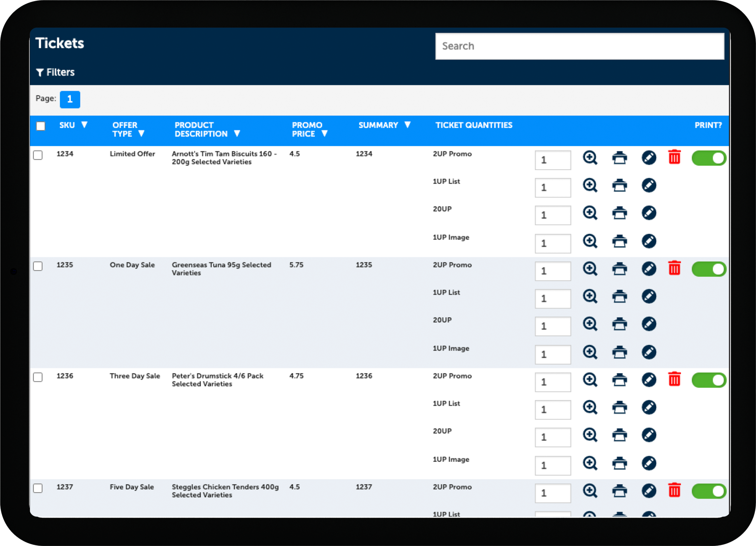Check the select-all header checkbox
756x546 pixels.
41,126
